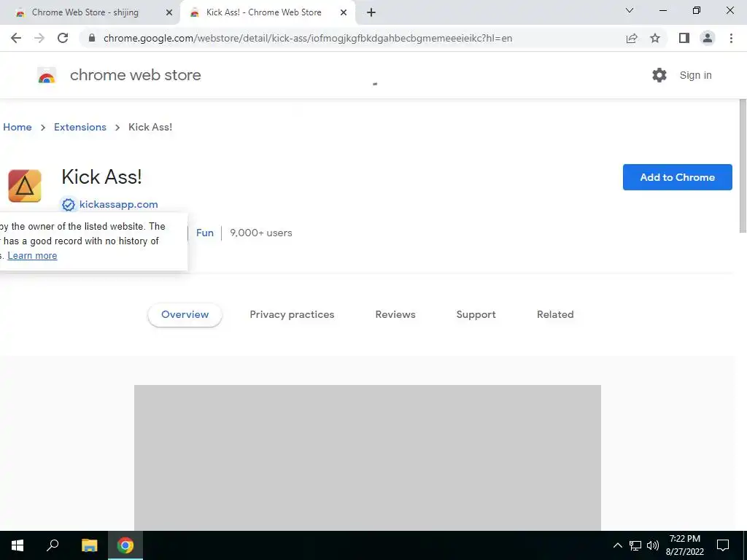The height and width of the screenshot is (560, 747).
Task: Go back using browser back arrow
Action: pyautogui.click(x=16, y=38)
